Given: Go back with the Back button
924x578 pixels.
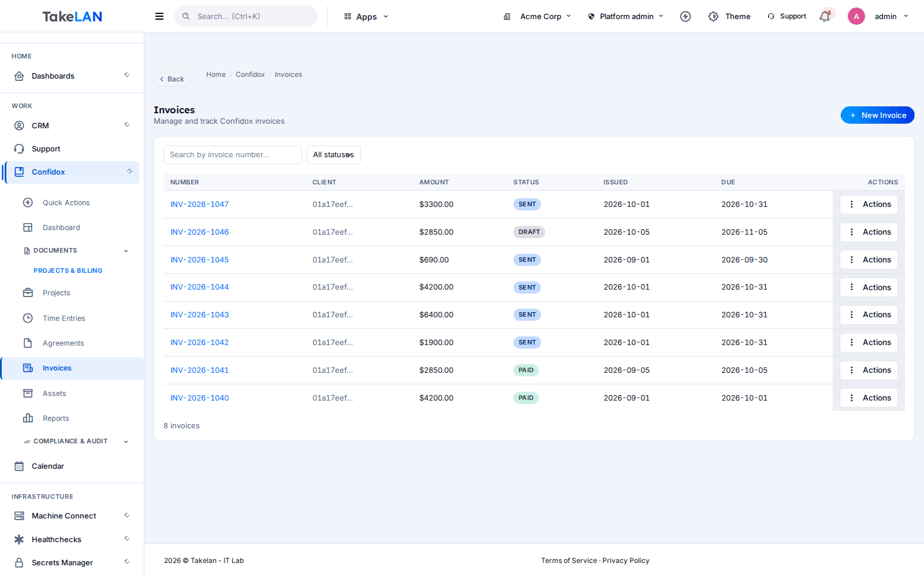Looking at the screenshot, I should 172,79.
